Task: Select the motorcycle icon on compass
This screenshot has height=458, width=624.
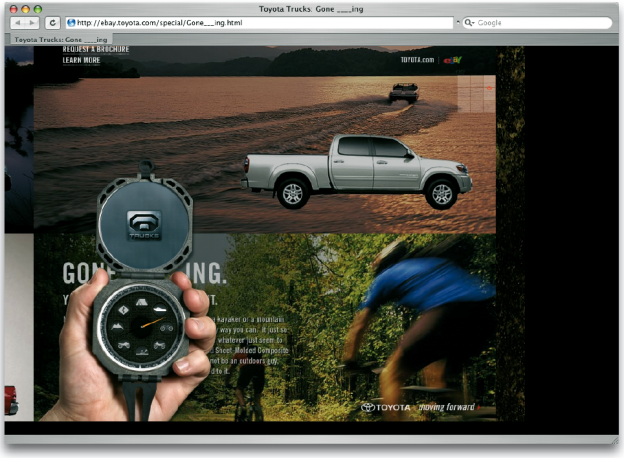Action: (160, 345)
